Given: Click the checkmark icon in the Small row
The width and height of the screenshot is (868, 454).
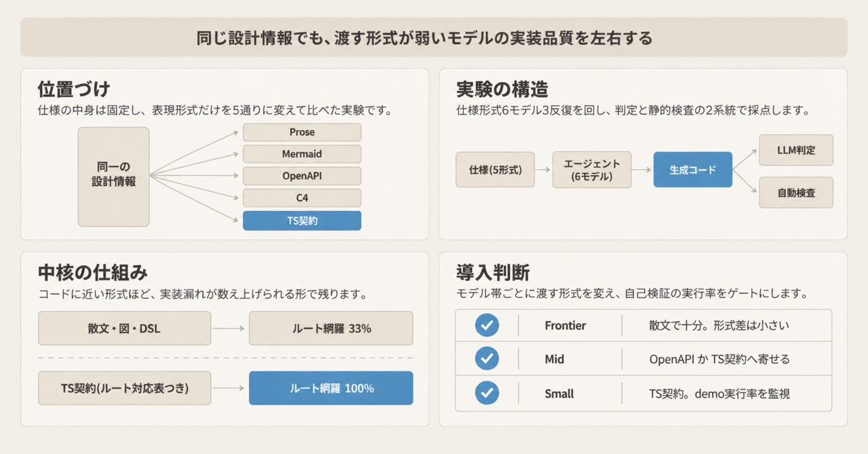Looking at the screenshot, I should pos(487,393).
